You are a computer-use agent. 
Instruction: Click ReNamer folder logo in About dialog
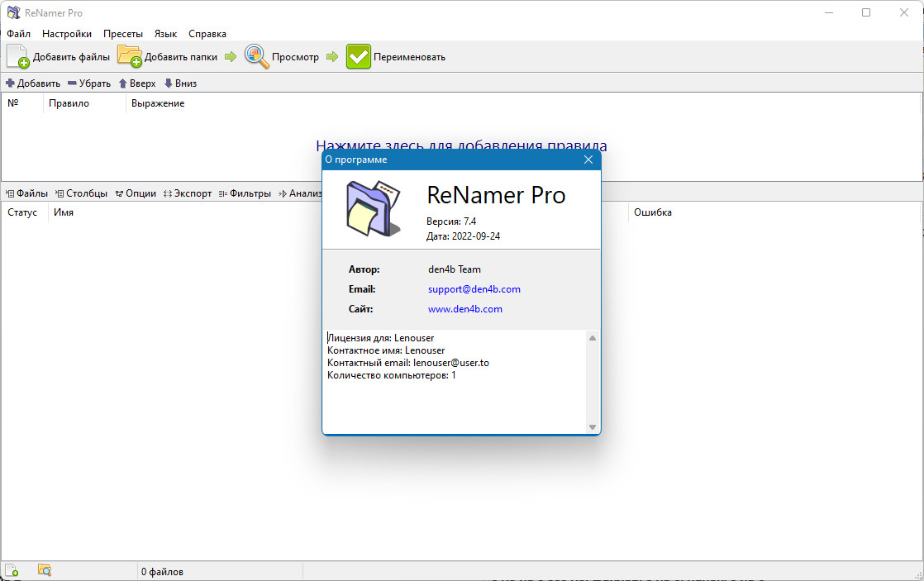click(x=374, y=208)
